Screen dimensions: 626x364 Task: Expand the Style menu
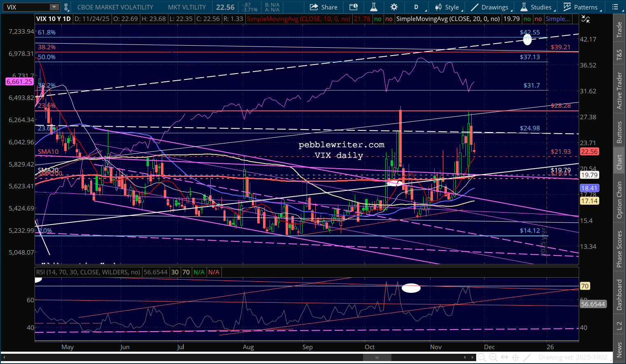click(447, 7)
